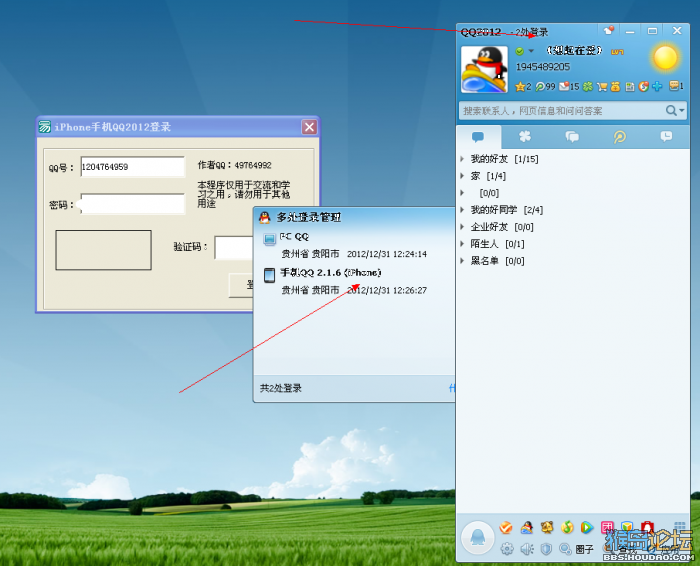Screen dimensions: 700x566
Task: Select PC QQ login entry
Action: (x=354, y=245)
